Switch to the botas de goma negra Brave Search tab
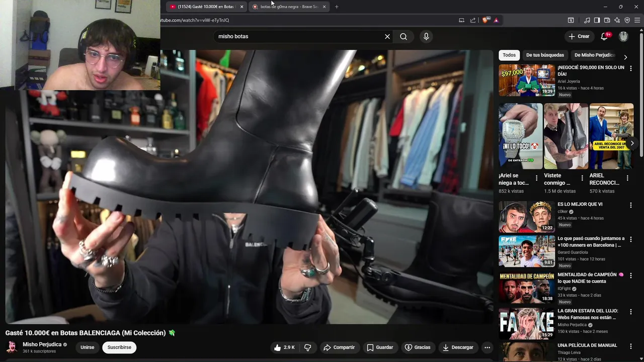This screenshot has width=644, height=362. pos(288,7)
